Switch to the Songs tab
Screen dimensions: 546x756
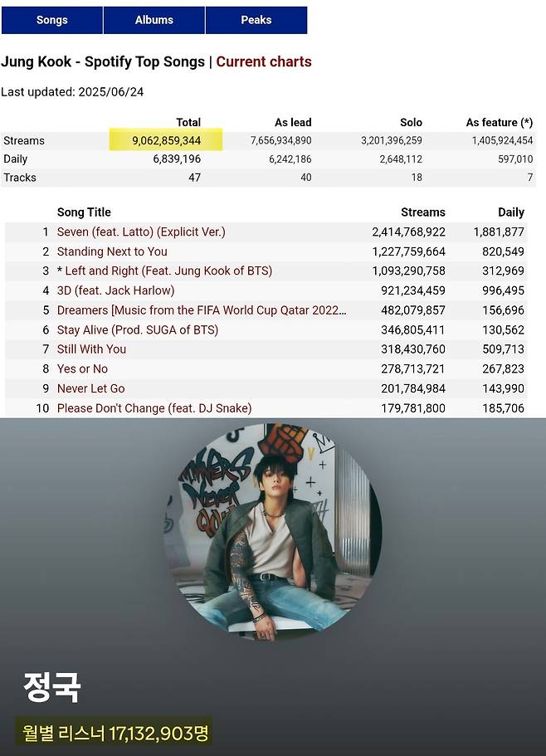(51, 20)
